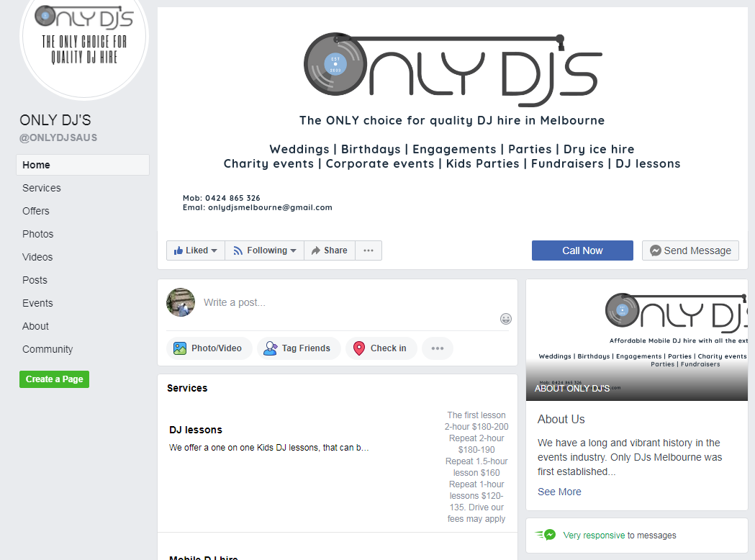Click the Photo/Video picture icon
Viewport: 755px width, 560px height.
tap(180, 348)
